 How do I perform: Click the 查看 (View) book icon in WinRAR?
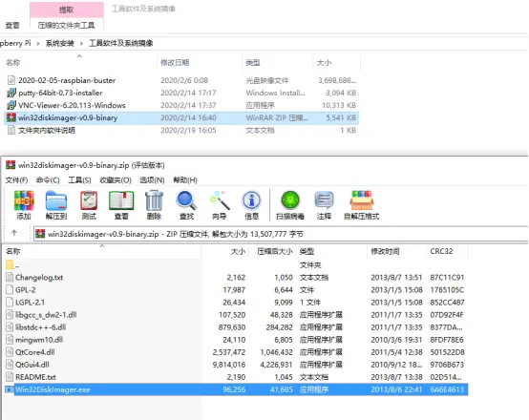tap(121, 200)
